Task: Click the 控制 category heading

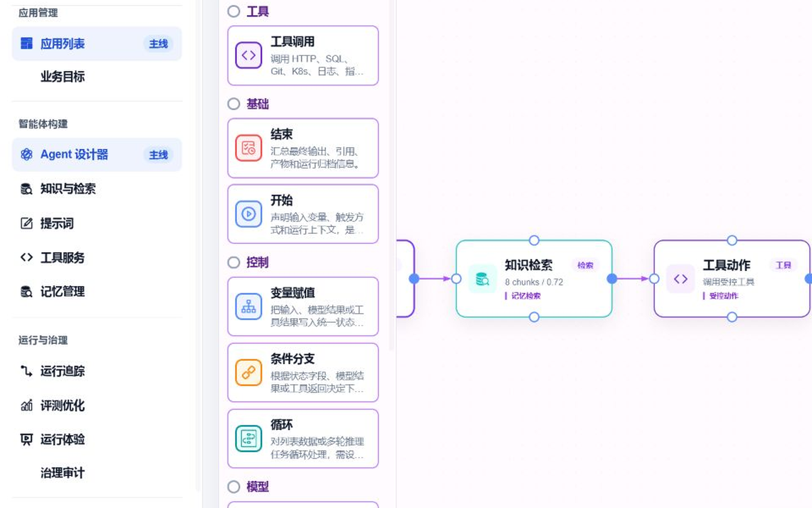Action: click(x=258, y=262)
